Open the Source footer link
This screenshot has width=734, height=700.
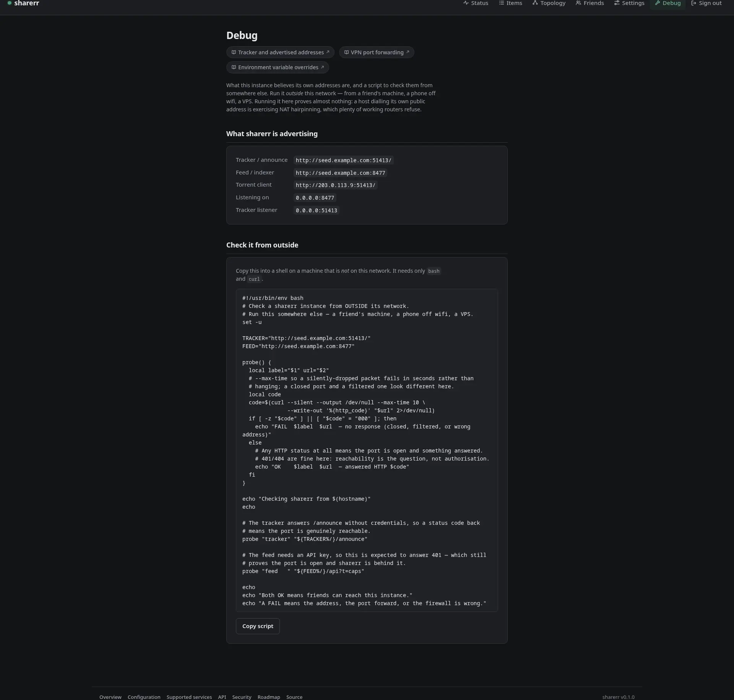(x=294, y=697)
